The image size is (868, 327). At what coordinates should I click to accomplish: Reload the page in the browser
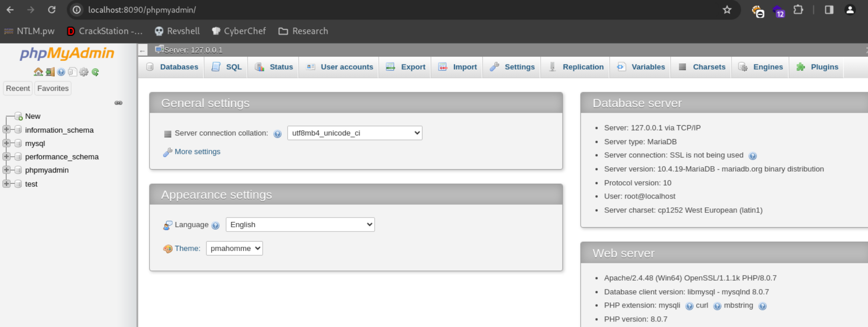[x=52, y=10]
